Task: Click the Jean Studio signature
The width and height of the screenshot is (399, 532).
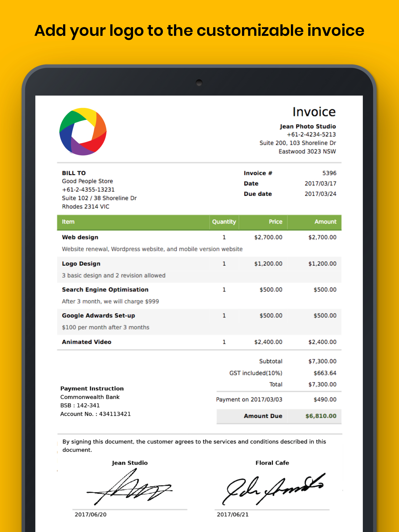Action: click(x=130, y=487)
